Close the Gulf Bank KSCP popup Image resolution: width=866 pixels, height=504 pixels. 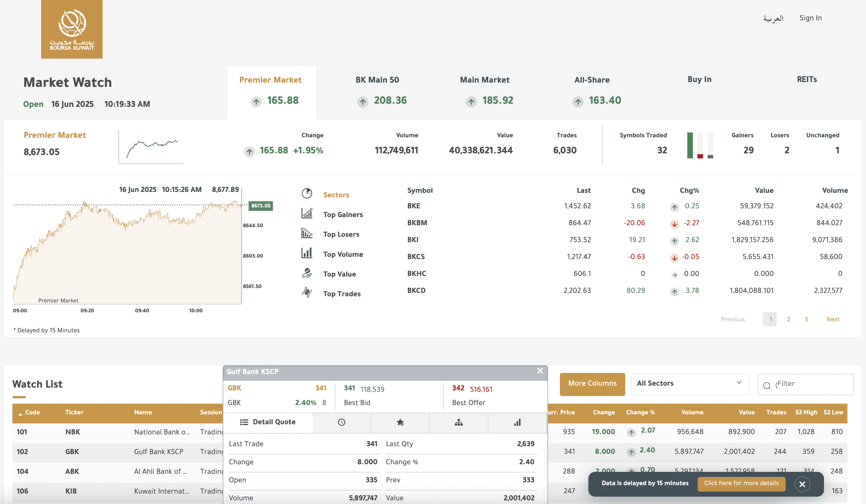(540, 371)
